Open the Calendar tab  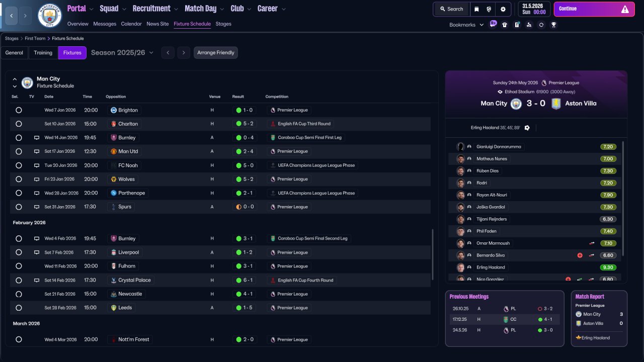point(131,24)
